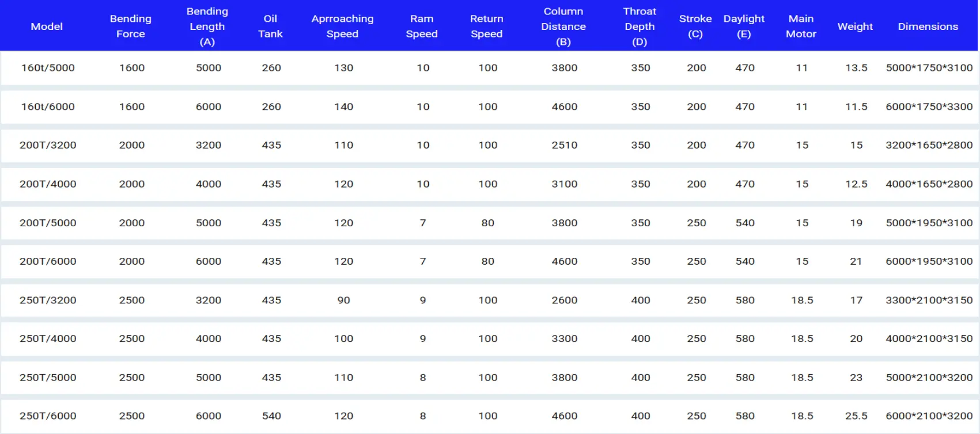Select the Oil Tank column header

pos(270,26)
